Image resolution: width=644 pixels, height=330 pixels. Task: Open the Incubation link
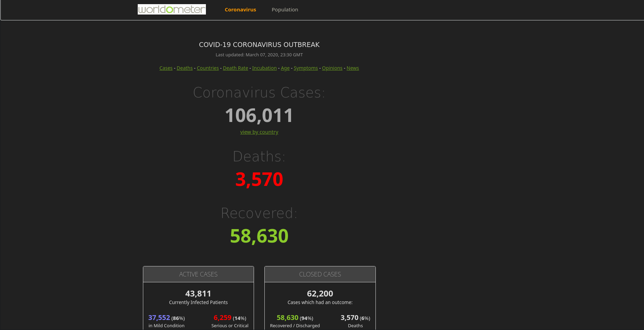coord(264,68)
